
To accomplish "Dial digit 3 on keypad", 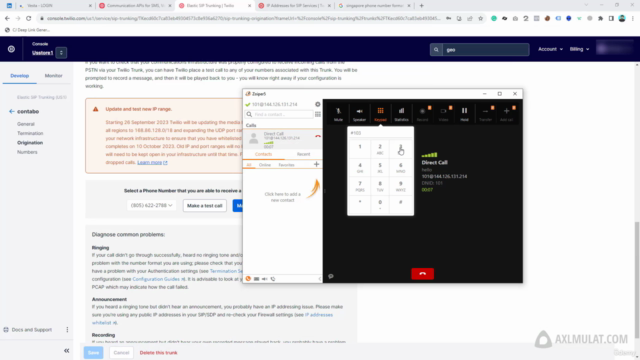I will tap(400, 149).
